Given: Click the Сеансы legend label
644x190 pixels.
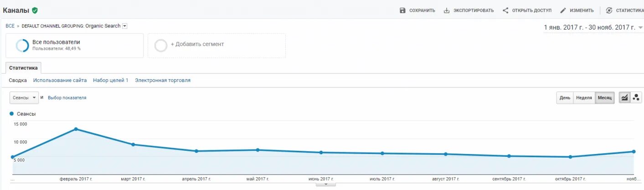Looking at the screenshot, I should click(x=26, y=114).
